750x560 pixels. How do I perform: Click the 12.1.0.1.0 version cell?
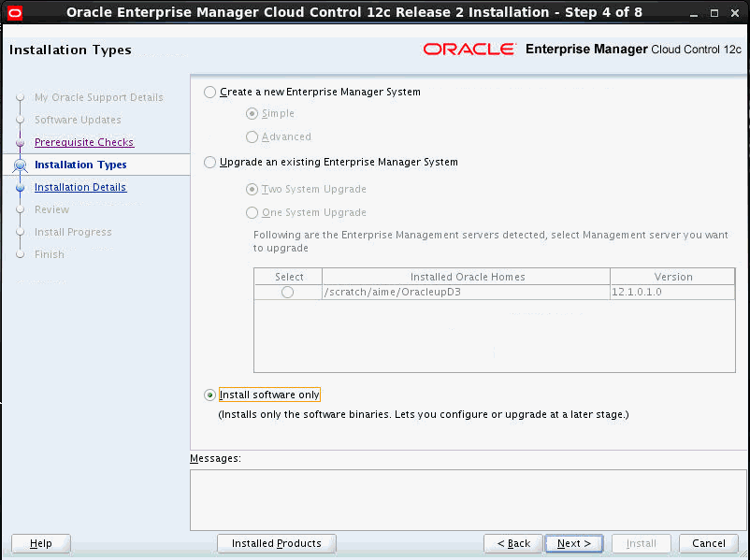click(x=673, y=293)
